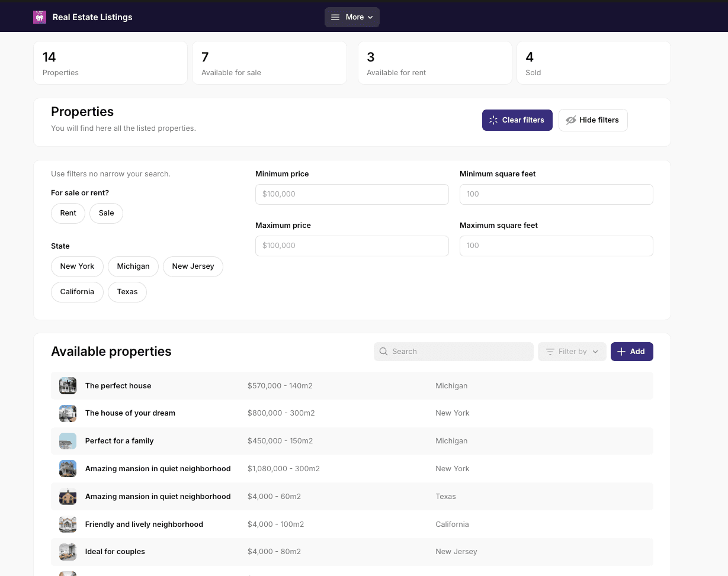Toggle the Sale filter chip
728x576 pixels.
tap(106, 213)
